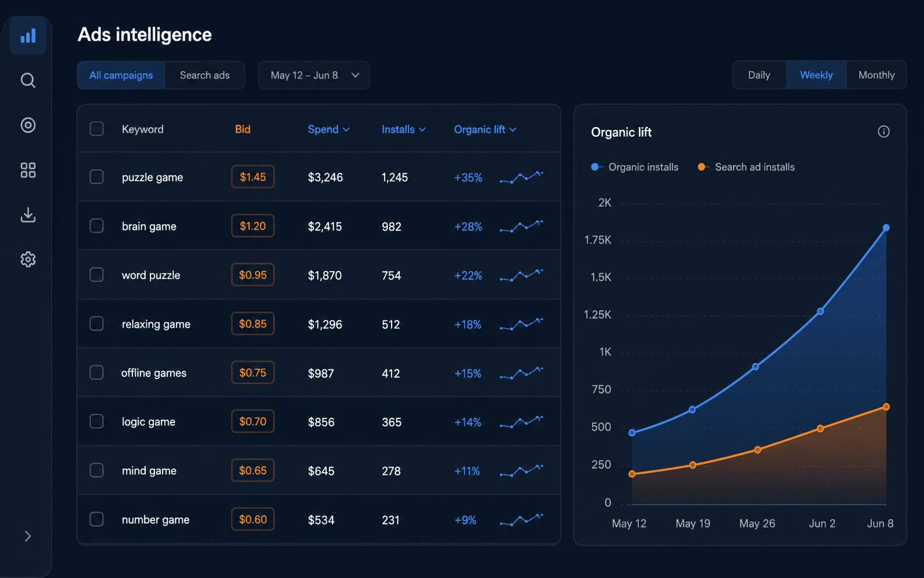924x578 pixels.
Task: Expand the sidebar with the arrow
Action: [x=28, y=536]
